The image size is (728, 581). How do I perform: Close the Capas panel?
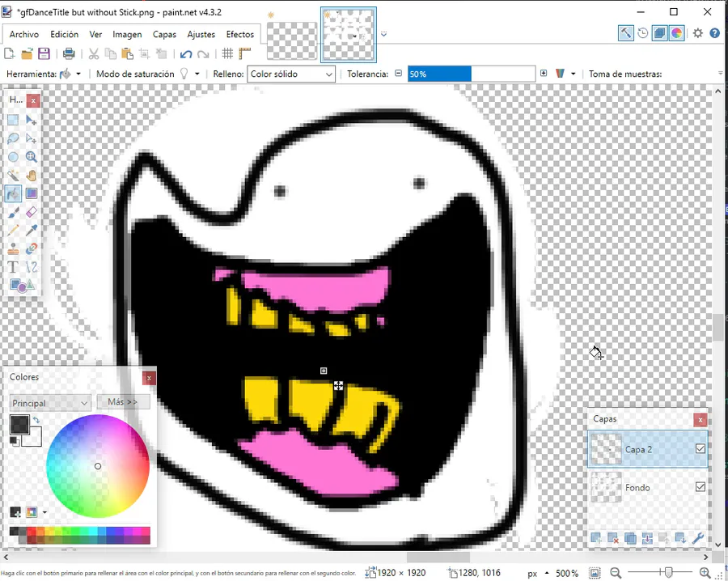click(700, 420)
